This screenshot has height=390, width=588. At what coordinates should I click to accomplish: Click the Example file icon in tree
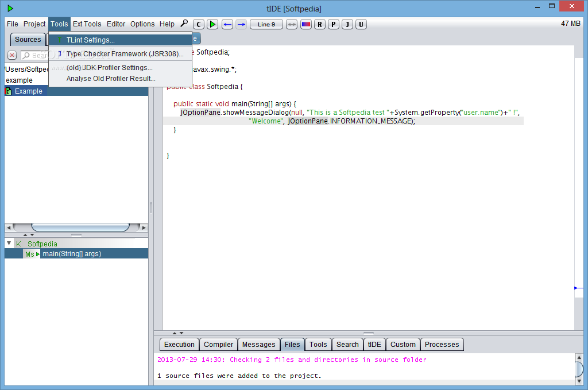(9, 91)
